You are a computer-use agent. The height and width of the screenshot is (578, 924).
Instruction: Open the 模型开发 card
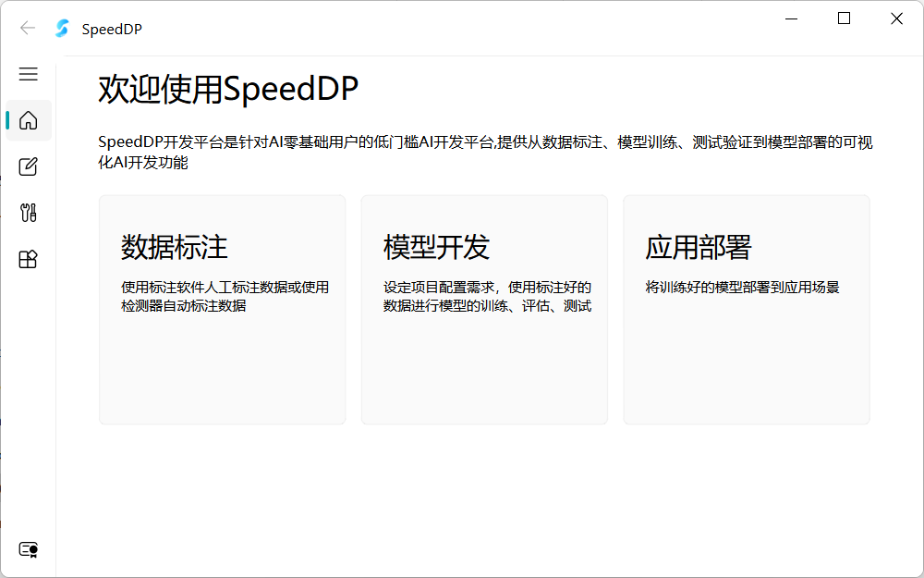click(484, 310)
